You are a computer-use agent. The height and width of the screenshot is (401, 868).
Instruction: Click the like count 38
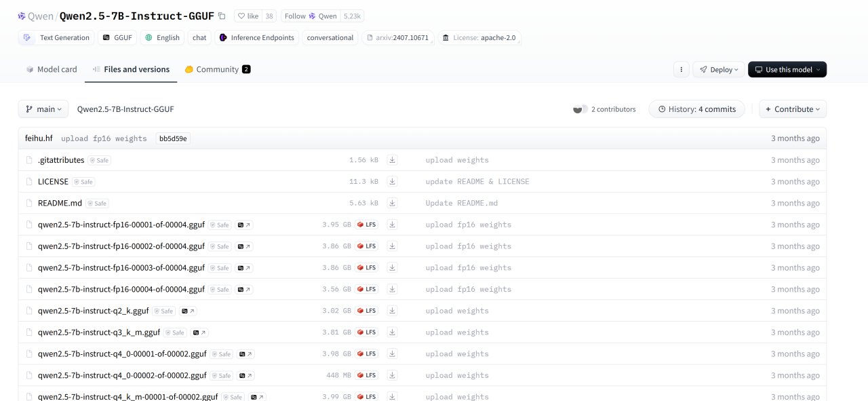(x=269, y=16)
